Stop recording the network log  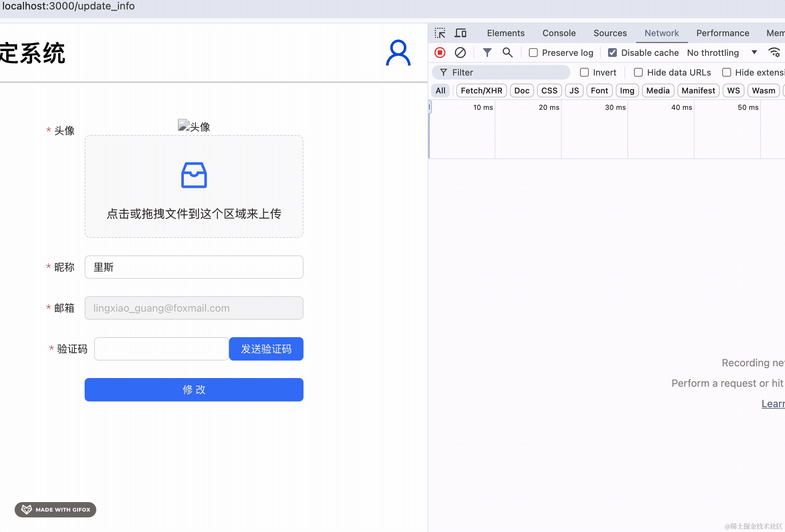440,53
